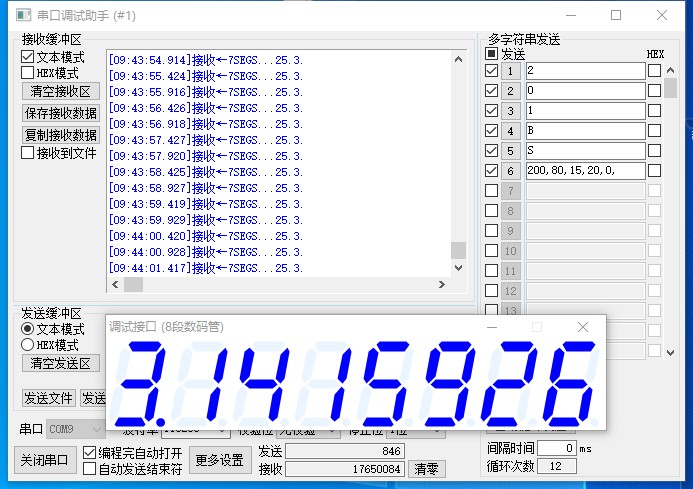Click the 串口调试助手 title bar app icon

23,15
